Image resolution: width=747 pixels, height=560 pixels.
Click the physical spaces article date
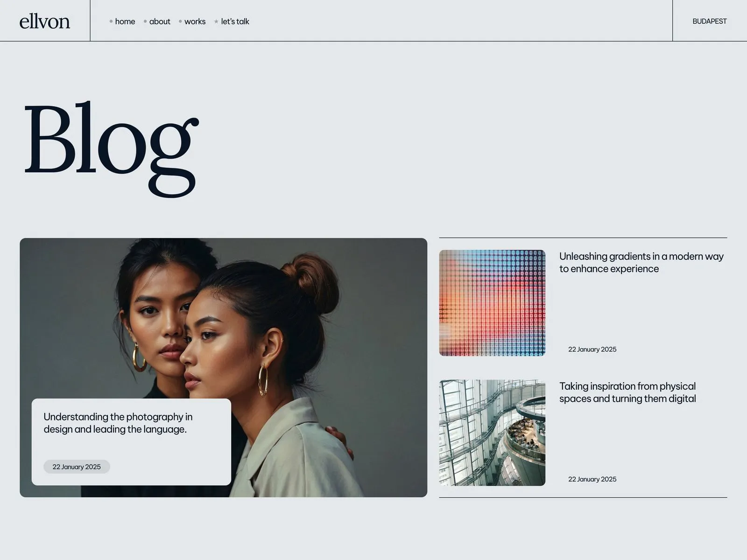(x=592, y=479)
